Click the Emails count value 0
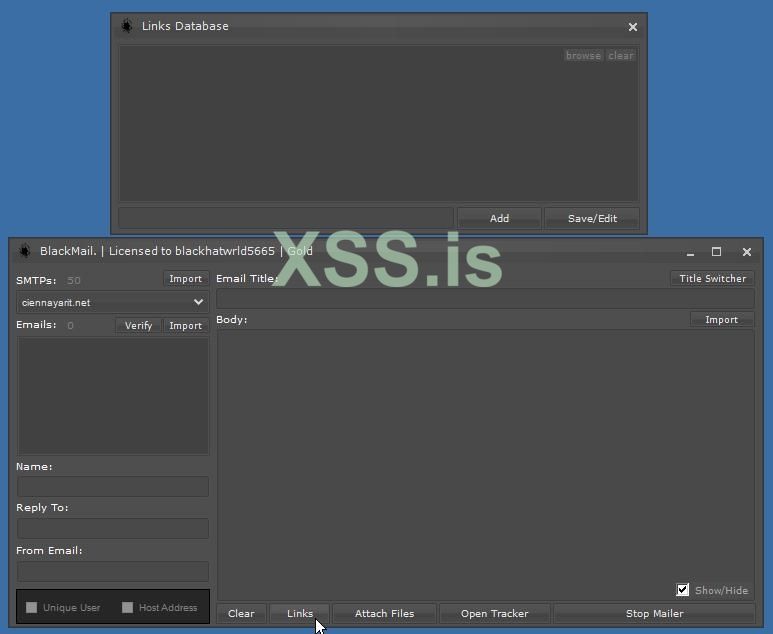773x634 pixels. (x=70, y=325)
